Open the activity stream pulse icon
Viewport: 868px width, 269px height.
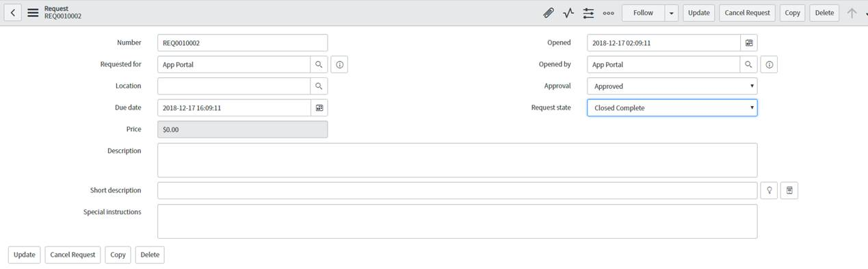pos(568,12)
